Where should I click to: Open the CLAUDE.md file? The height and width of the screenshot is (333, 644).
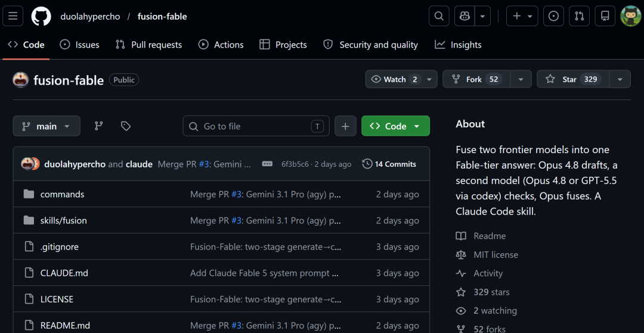tap(64, 273)
